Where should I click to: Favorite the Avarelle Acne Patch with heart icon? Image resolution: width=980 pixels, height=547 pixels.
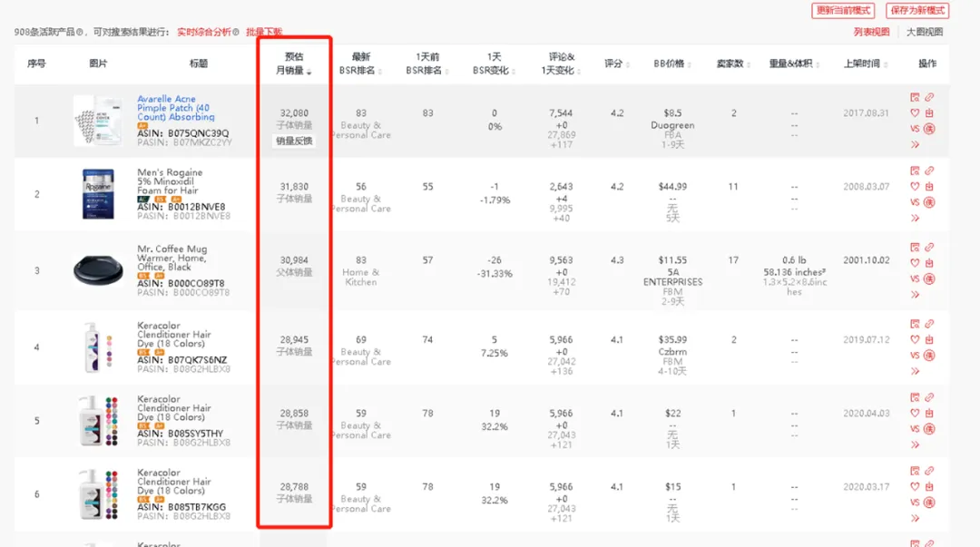pos(915,113)
